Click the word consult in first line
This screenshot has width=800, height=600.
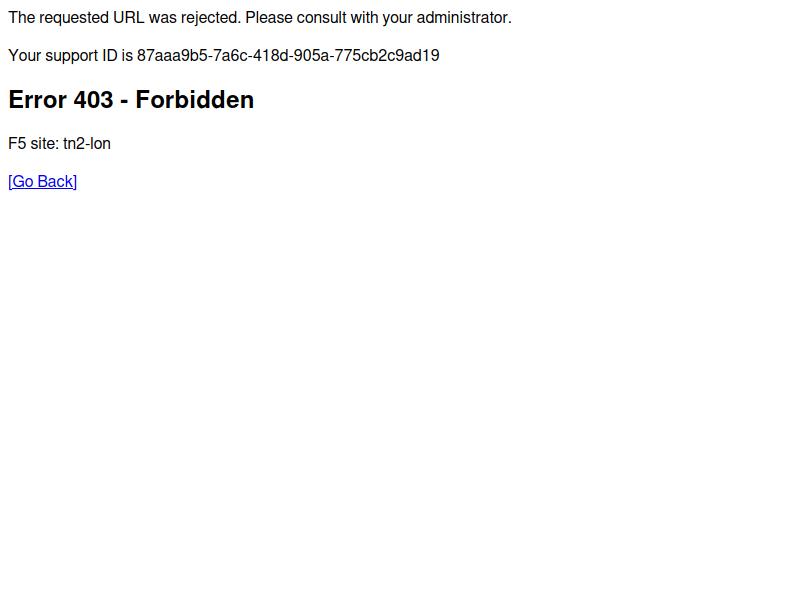(x=321, y=18)
